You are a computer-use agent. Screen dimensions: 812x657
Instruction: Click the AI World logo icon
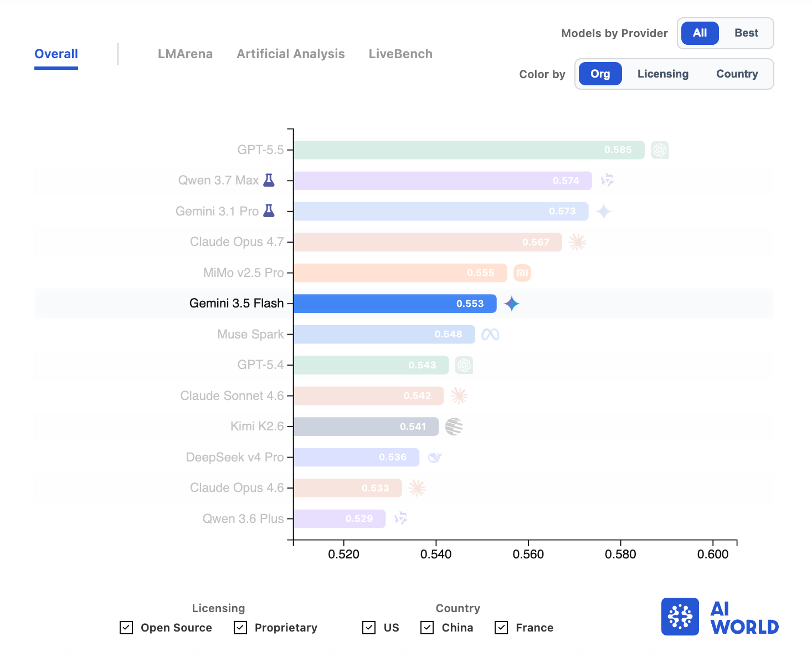coord(680,617)
